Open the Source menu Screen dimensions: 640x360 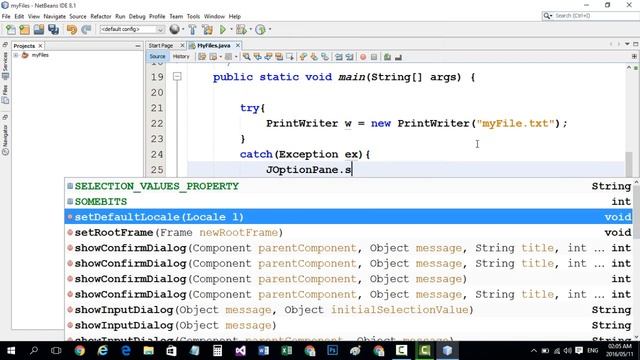[78, 16]
